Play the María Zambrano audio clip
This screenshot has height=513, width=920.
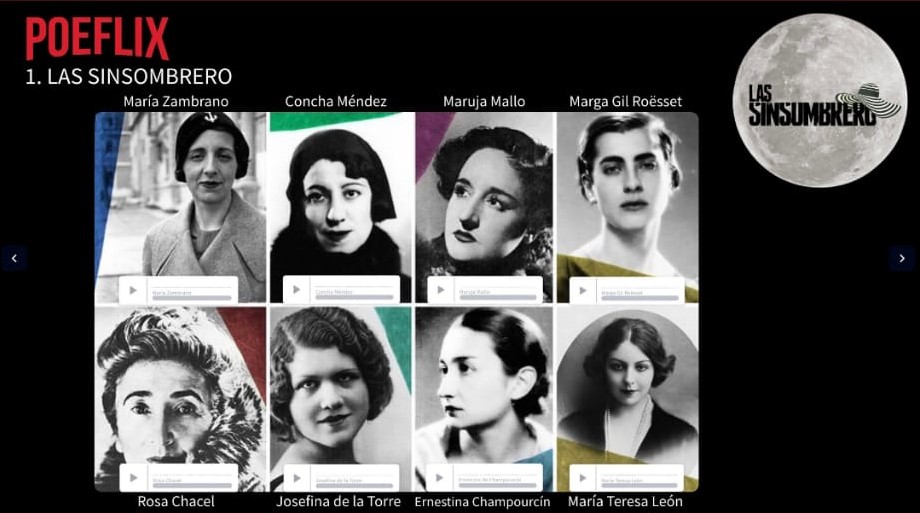133,290
